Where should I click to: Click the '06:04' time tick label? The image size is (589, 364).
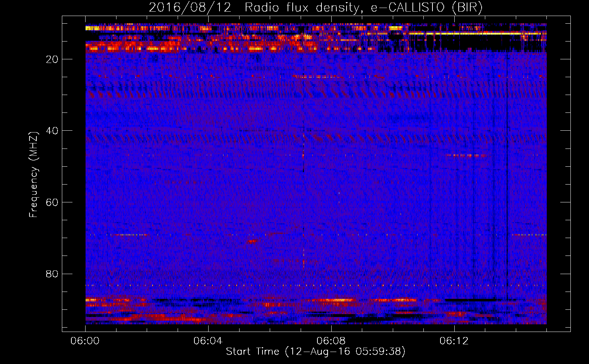208,341
